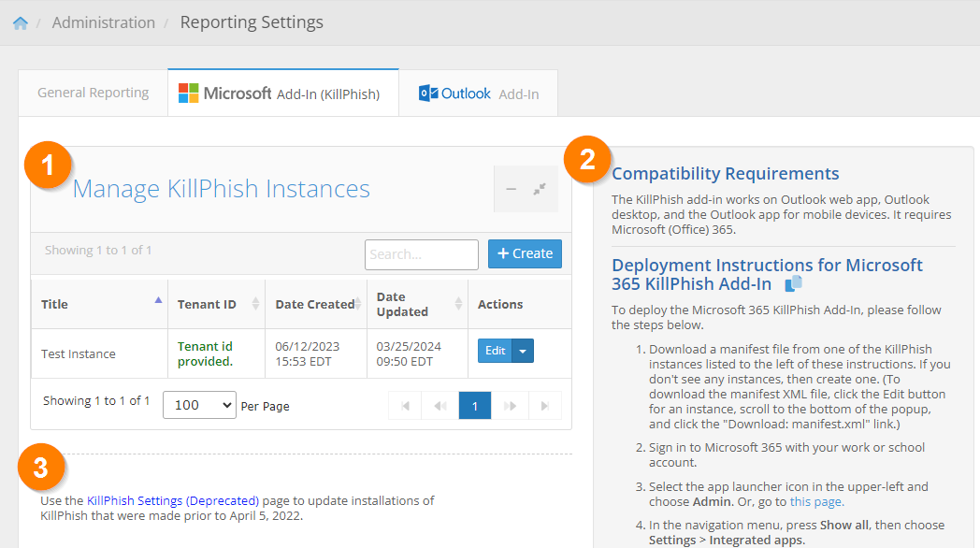Go to next page of results

coord(510,406)
